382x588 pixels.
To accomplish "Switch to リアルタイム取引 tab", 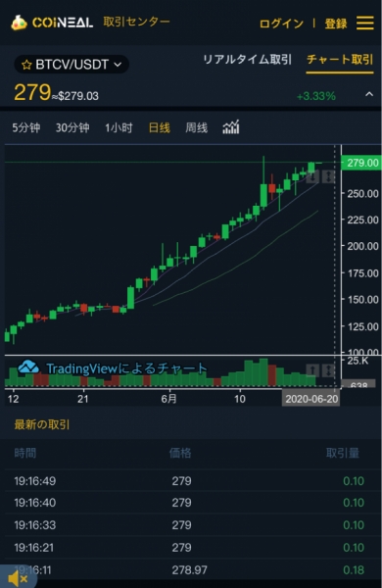I will pos(247,60).
